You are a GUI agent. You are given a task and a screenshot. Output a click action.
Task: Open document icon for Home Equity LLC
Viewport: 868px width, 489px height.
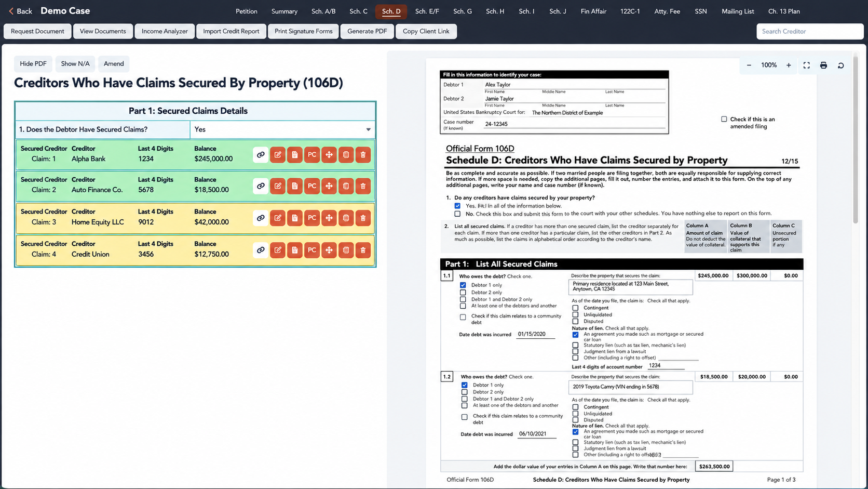pos(295,218)
